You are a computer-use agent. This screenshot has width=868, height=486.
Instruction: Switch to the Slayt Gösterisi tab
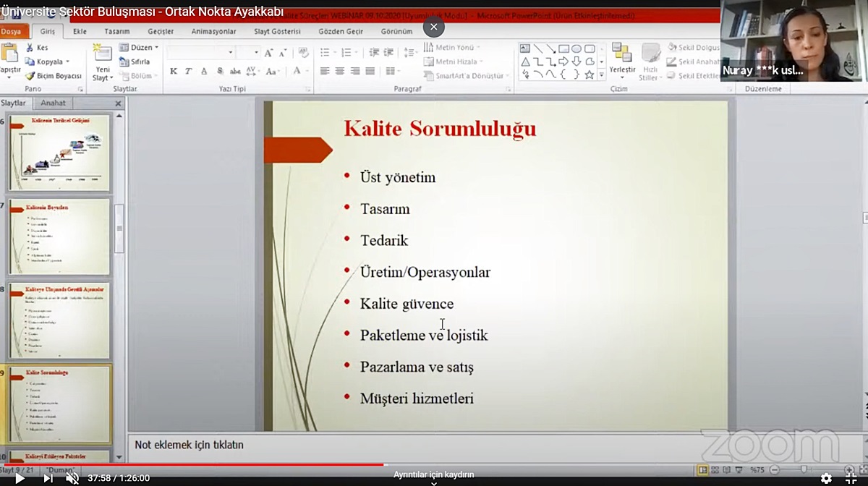coord(277,32)
